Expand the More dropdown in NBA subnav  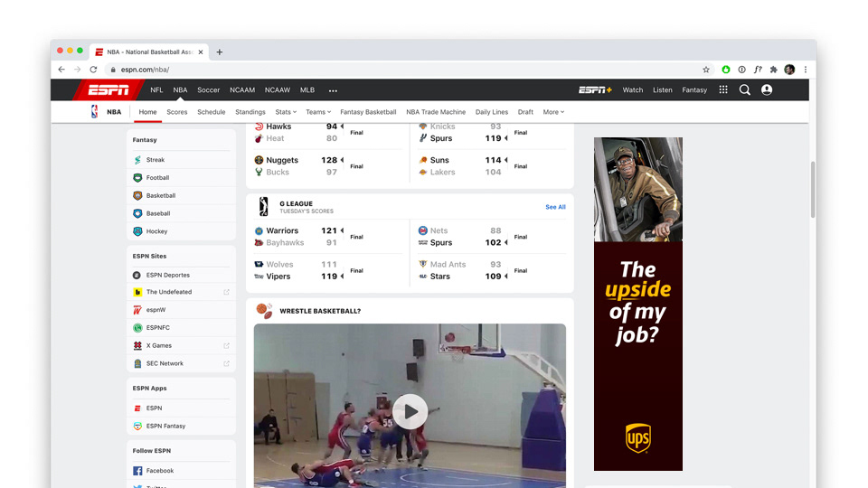[553, 112]
